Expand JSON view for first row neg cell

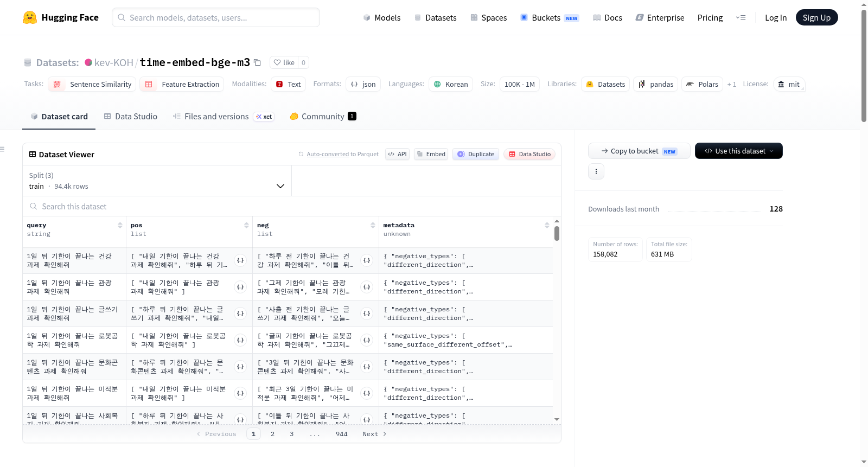(x=367, y=260)
